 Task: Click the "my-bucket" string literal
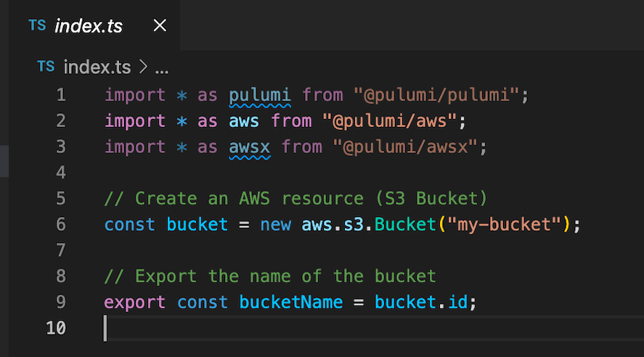[x=504, y=224]
